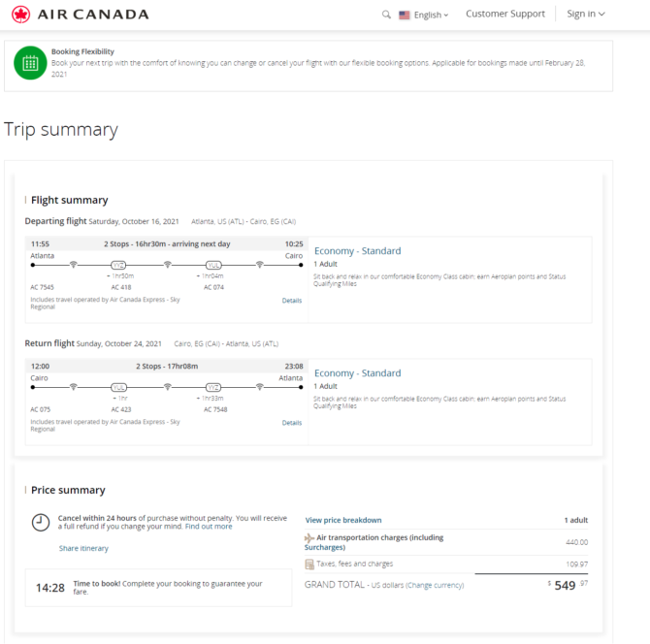Click the Trip summary heading
Viewport: 650px width, 644px height.
click(61, 130)
